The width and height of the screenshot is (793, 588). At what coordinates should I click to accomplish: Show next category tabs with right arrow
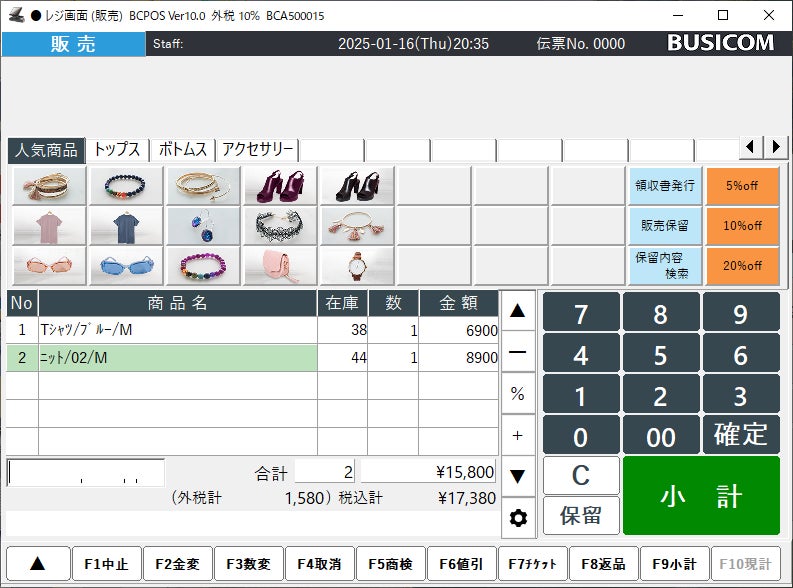pos(776,147)
